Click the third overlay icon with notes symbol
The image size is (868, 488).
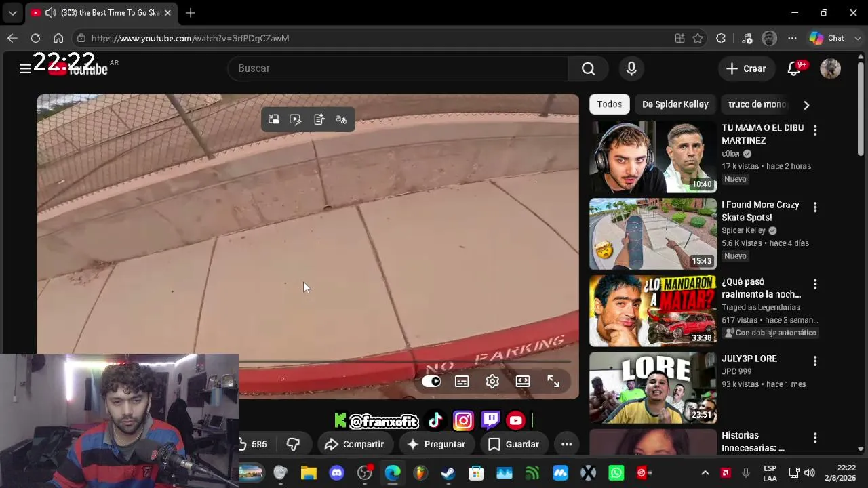[x=319, y=119]
